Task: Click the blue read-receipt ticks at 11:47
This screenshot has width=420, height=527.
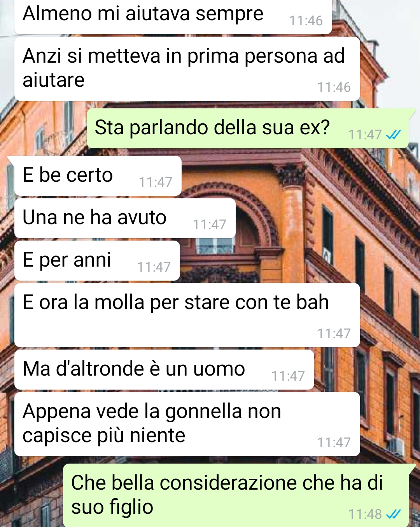Action: click(394, 135)
